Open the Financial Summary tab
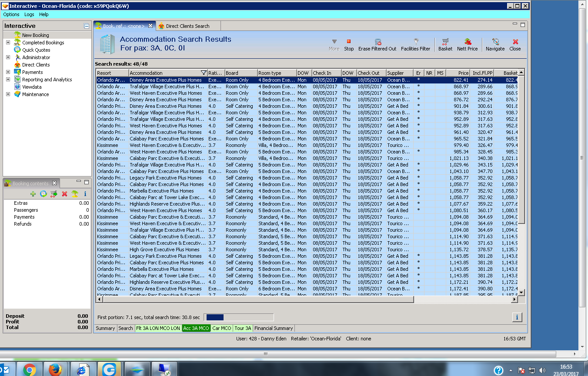 274,328
